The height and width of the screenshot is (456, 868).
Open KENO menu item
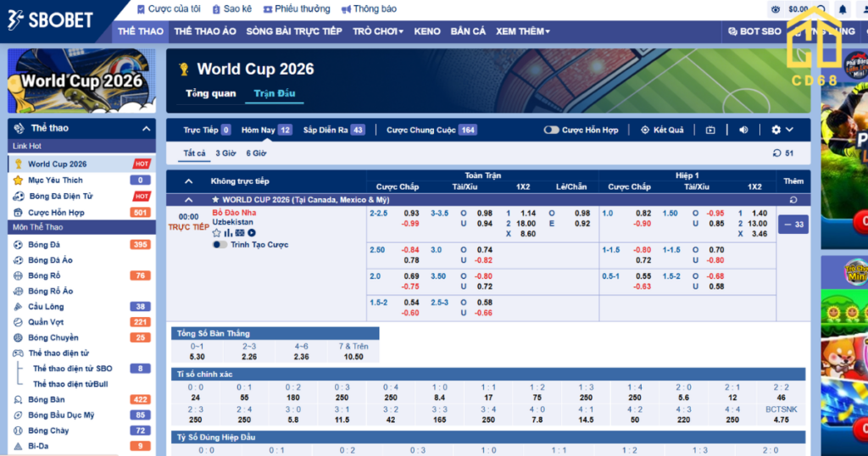(427, 31)
